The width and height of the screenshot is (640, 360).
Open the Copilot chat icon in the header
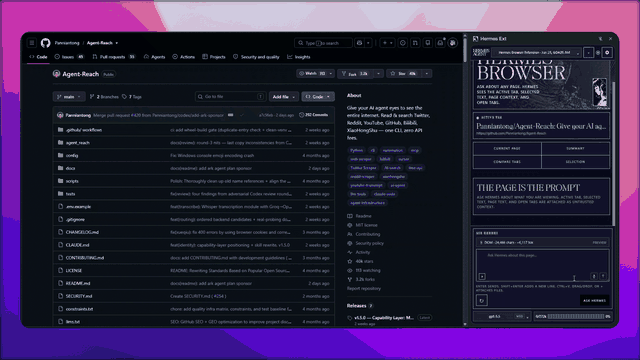[359, 43]
